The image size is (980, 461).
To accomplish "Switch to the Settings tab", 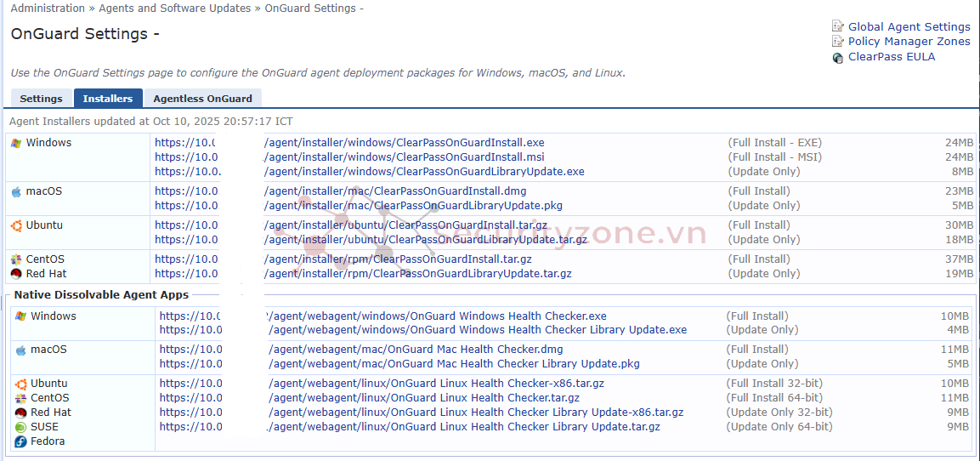I will [x=41, y=99].
